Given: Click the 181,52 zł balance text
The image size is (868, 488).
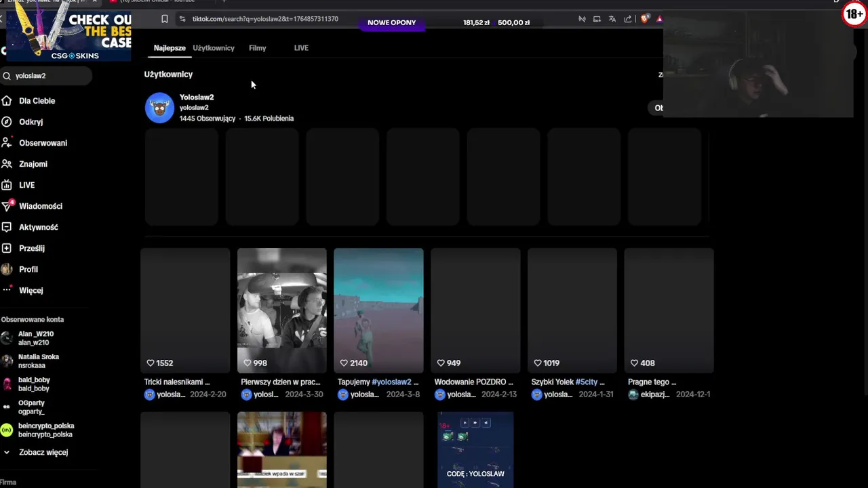Looking at the screenshot, I should (x=476, y=22).
